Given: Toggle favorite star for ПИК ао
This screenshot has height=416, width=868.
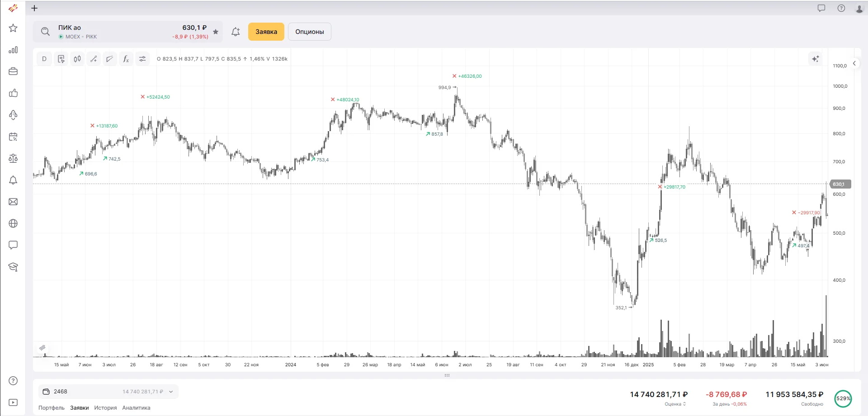Looking at the screenshot, I should tap(216, 32).
